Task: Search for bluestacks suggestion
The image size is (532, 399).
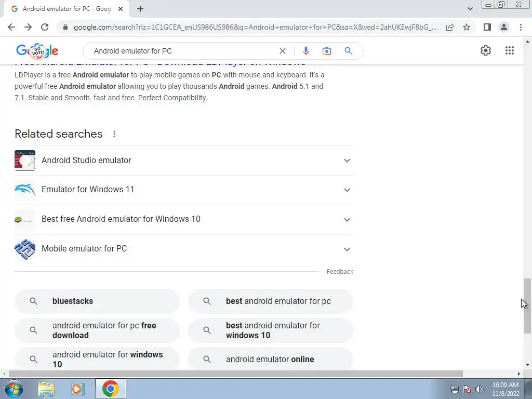Action: coord(97,301)
